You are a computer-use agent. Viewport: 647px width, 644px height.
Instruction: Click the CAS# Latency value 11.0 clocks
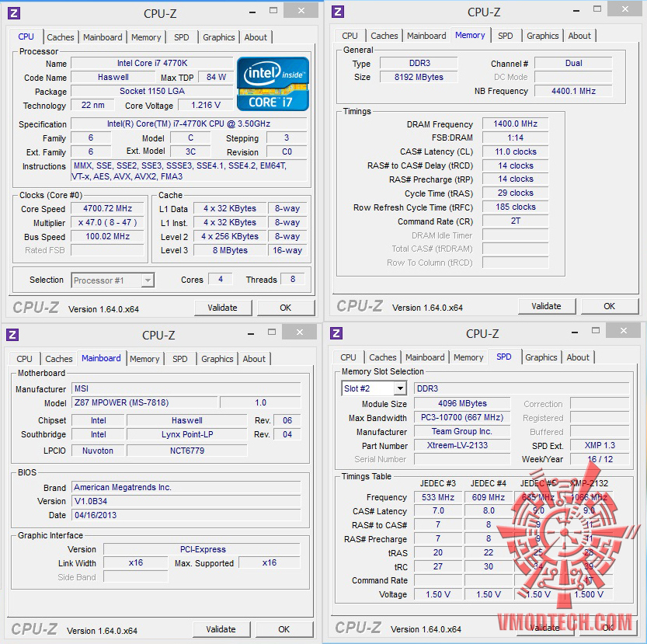click(516, 151)
